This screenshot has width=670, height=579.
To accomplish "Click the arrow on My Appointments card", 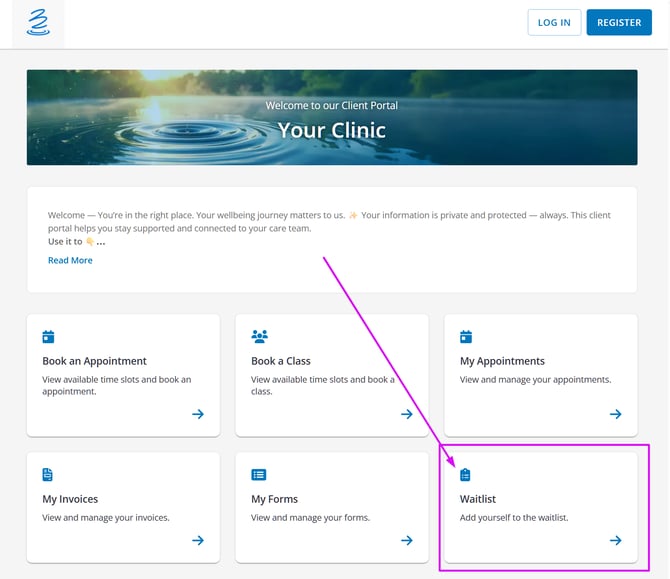I will pyautogui.click(x=615, y=414).
